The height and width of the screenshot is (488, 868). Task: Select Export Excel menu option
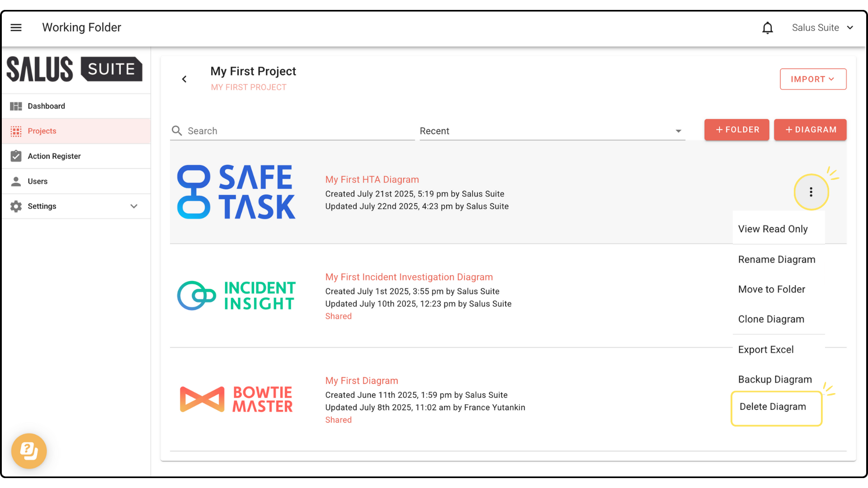click(765, 349)
